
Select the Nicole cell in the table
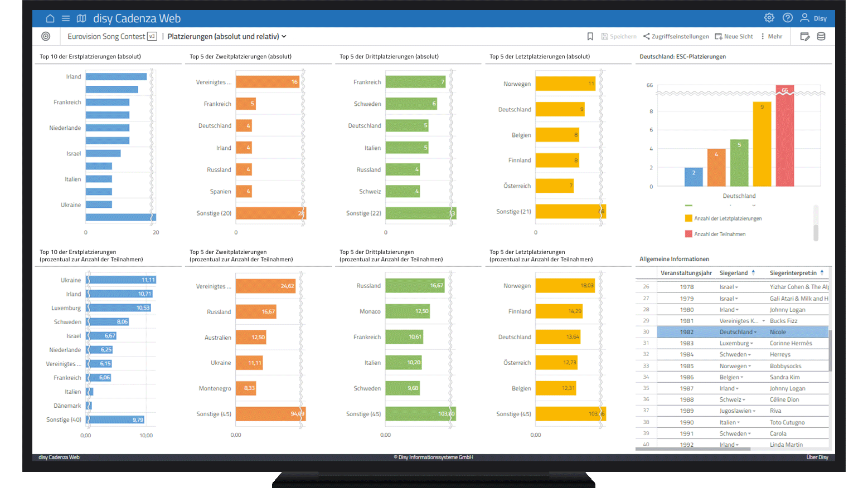(778, 332)
